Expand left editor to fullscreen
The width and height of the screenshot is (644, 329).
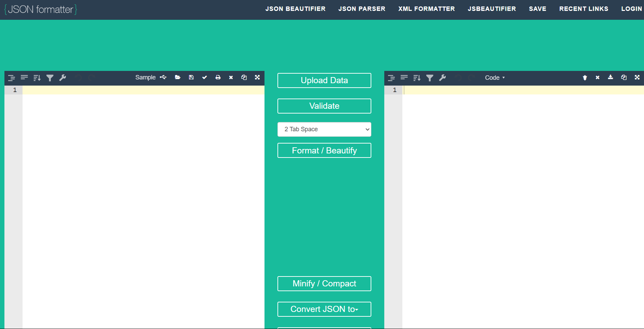(x=257, y=77)
